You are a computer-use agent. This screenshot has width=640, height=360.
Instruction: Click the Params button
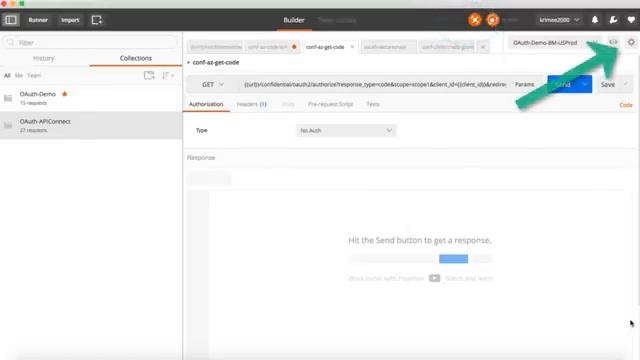click(x=524, y=84)
